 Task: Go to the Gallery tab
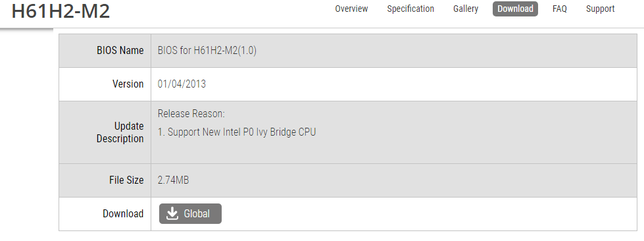[466, 9]
